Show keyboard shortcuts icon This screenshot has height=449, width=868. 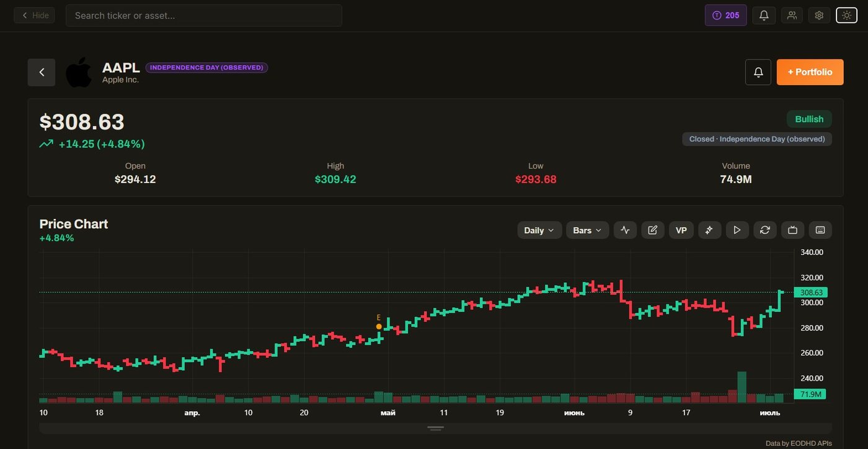tap(820, 230)
